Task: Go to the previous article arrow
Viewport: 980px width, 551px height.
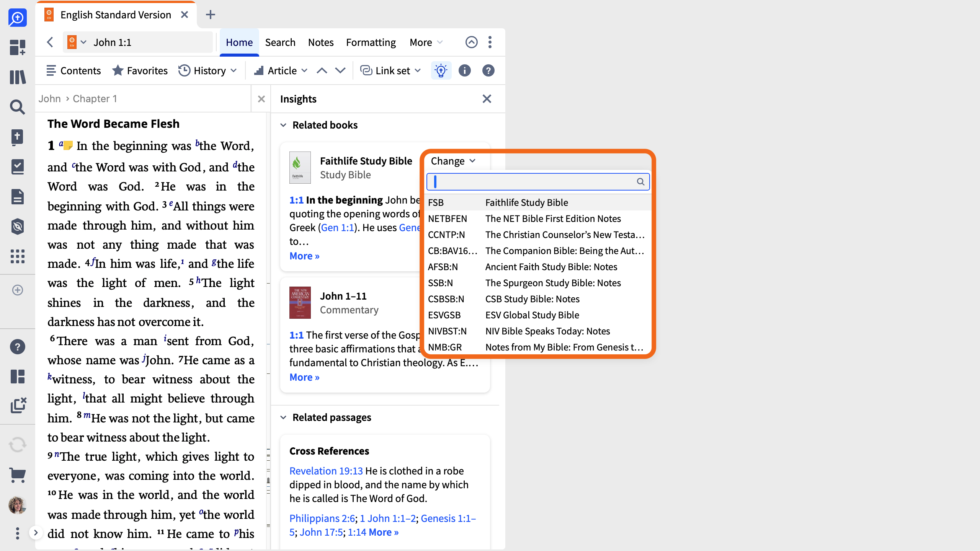Action: 322,71
